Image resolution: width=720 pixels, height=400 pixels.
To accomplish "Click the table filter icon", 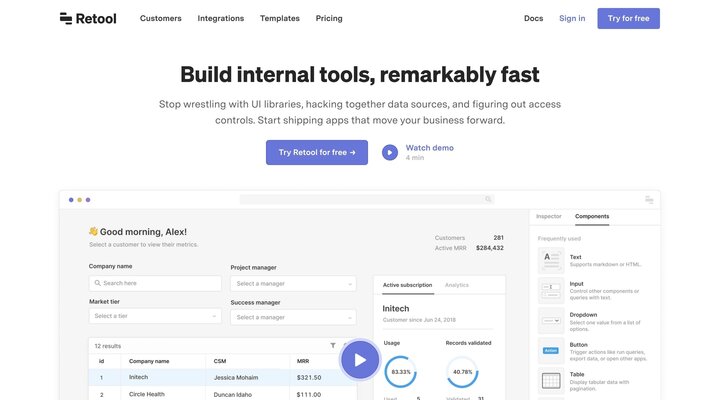I will [x=333, y=345].
